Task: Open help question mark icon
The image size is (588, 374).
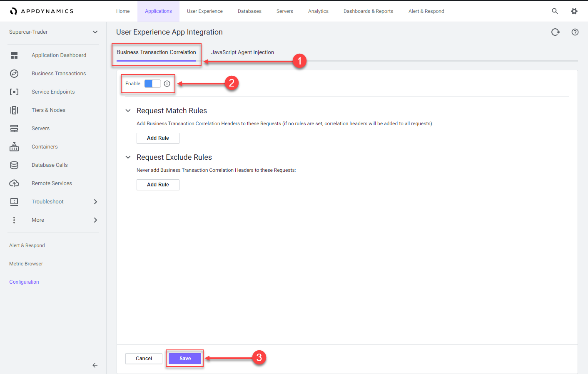Action: (x=575, y=32)
